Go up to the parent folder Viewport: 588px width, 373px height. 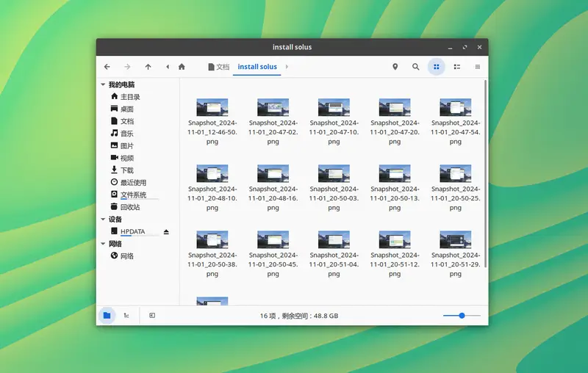[x=148, y=67]
